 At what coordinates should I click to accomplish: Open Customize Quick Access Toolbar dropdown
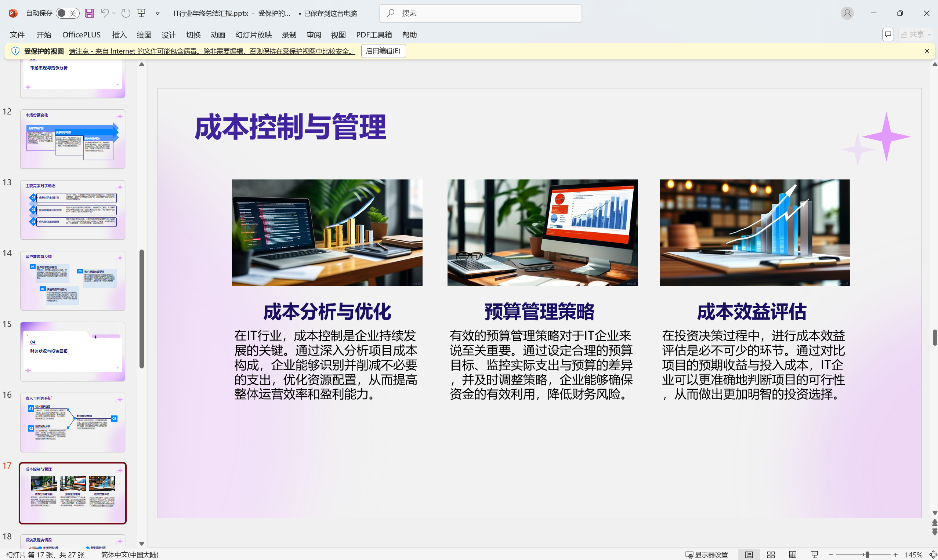158,13
